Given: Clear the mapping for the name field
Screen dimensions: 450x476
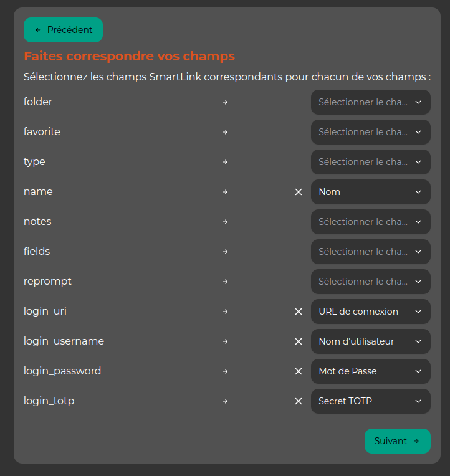Looking at the screenshot, I should coord(299,192).
